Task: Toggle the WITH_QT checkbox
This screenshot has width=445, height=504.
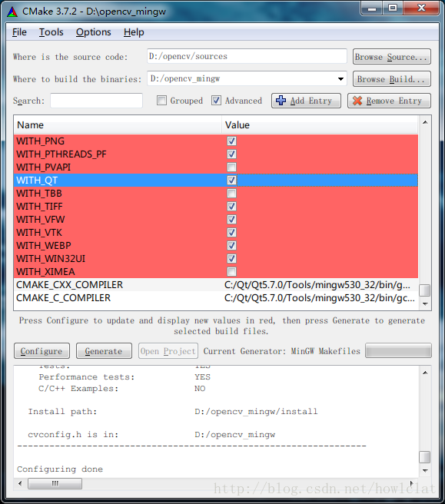Action: point(231,181)
